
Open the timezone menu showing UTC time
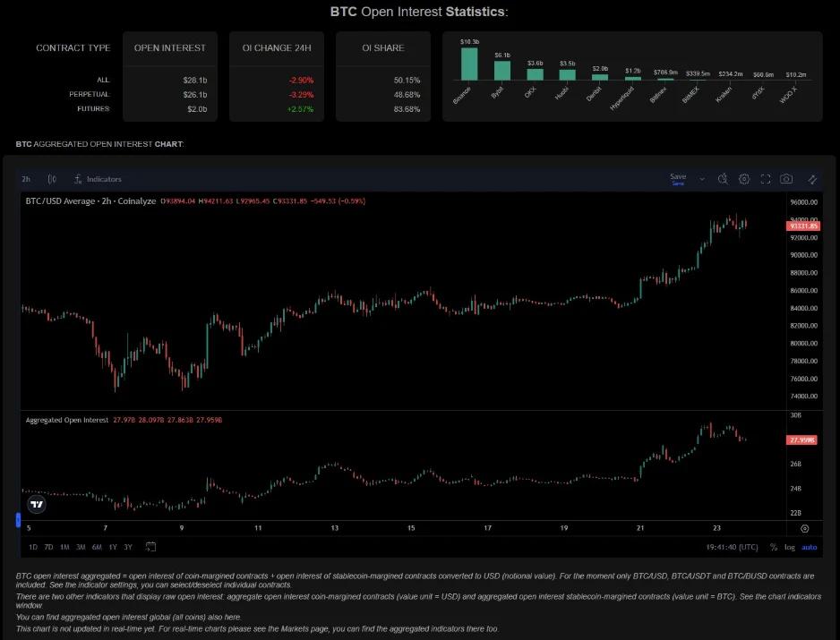(732, 547)
